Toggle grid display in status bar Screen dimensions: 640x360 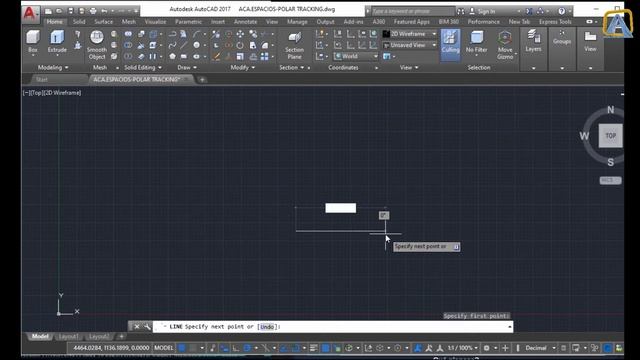(x=182, y=348)
